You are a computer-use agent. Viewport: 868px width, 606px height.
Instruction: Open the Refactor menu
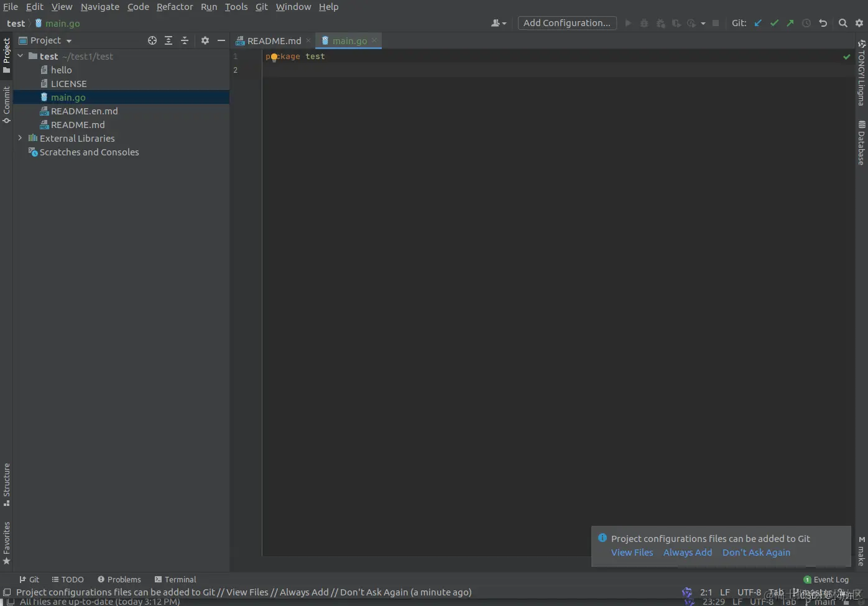(x=175, y=7)
